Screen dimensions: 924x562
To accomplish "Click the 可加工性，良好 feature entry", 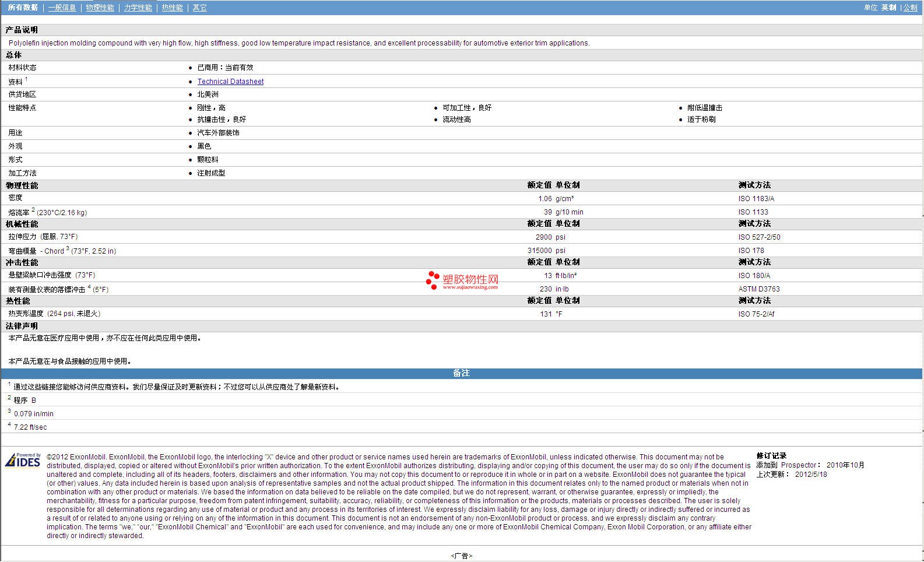I will point(467,108).
